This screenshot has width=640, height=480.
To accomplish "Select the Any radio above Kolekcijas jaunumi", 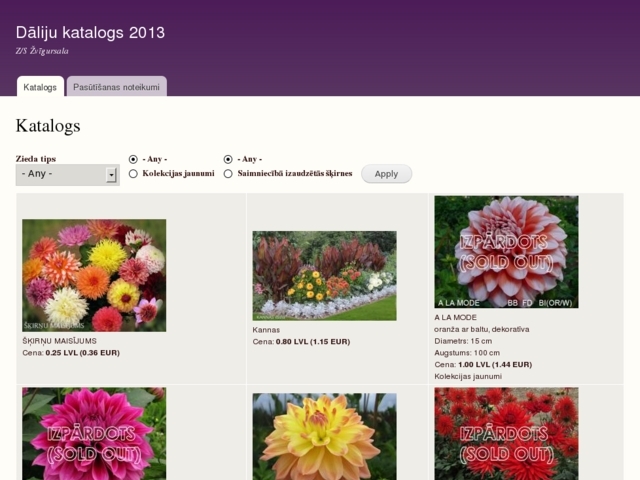I will (133, 159).
